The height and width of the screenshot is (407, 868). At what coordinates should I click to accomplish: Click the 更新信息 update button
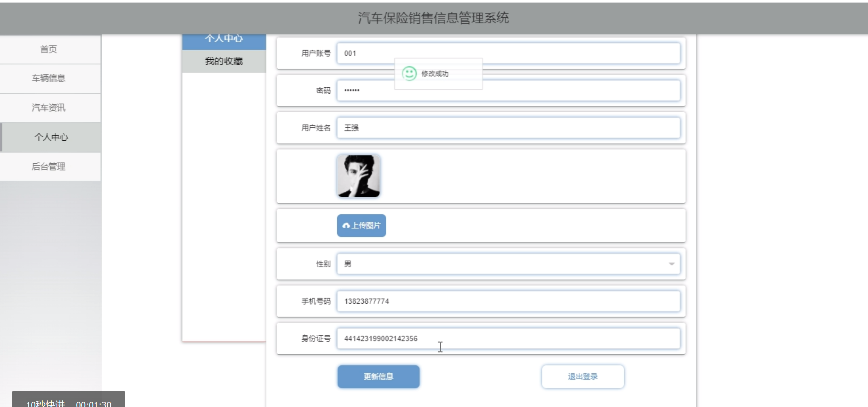[378, 376]
